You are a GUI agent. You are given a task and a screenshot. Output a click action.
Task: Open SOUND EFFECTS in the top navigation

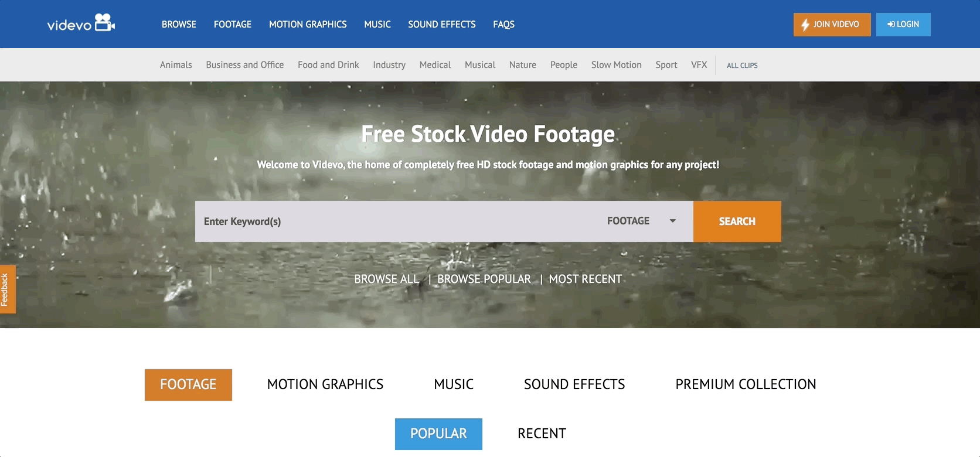[442, 24]
